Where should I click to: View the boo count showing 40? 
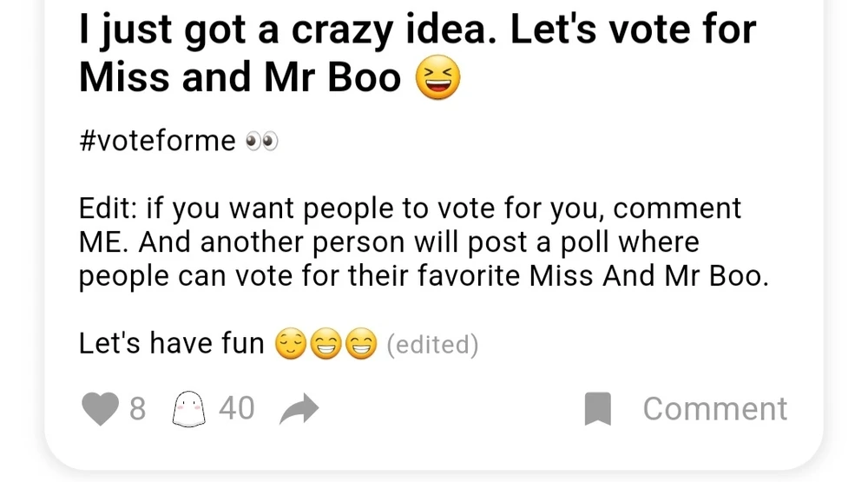[x=236, y=408]
